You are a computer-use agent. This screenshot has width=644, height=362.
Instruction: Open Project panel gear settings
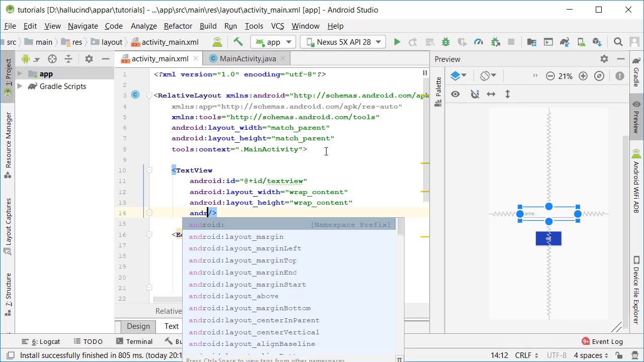click(89, 59)
